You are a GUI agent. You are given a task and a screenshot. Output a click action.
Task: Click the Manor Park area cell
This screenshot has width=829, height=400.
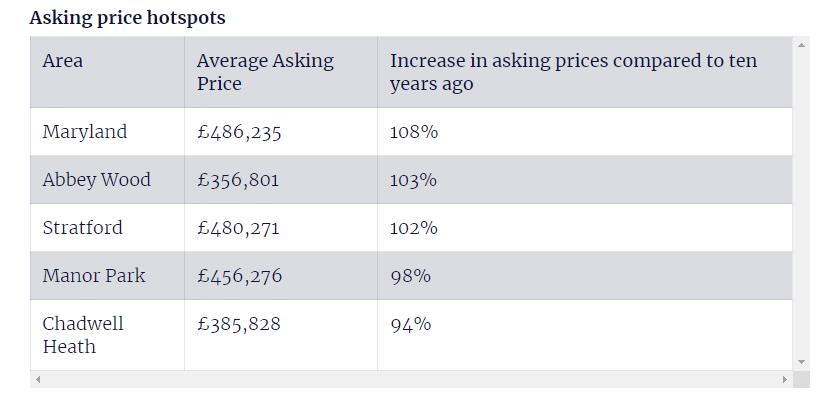point(94,275)
